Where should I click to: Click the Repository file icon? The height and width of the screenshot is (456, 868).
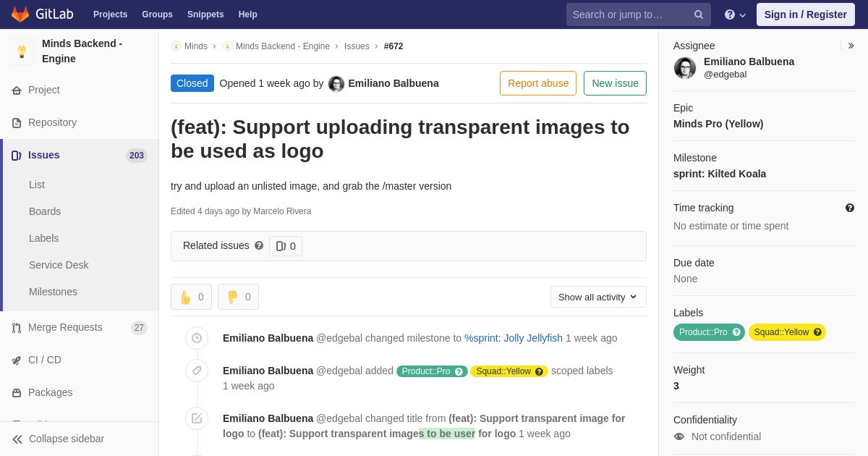point(17,123)
